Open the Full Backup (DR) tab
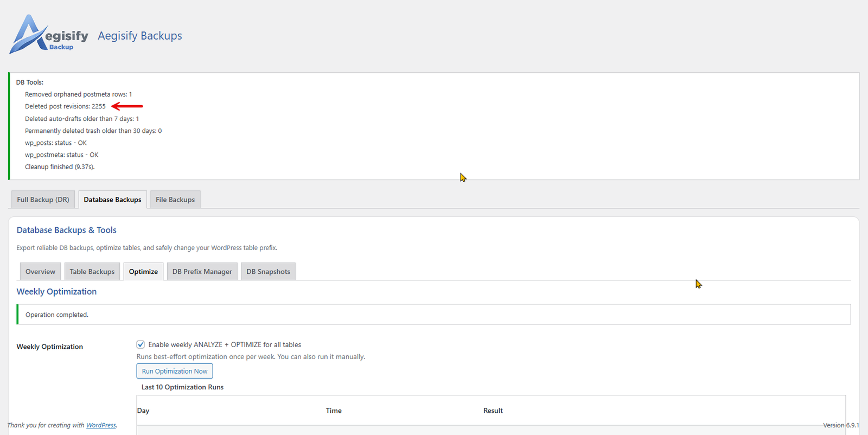The height and width of the screenshot is (435, 868). pos(43,200)
